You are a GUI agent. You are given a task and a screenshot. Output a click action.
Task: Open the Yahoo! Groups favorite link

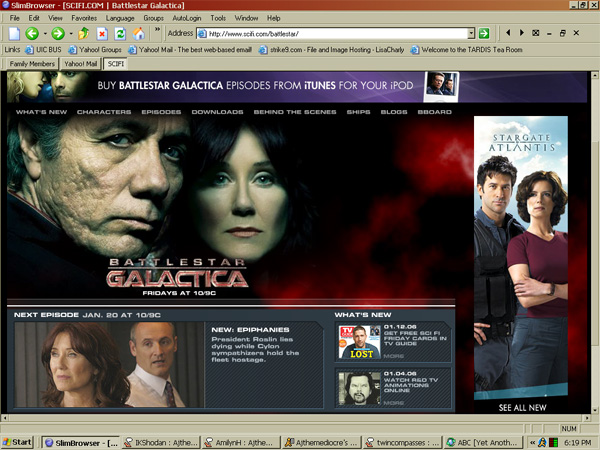(95, 50)
